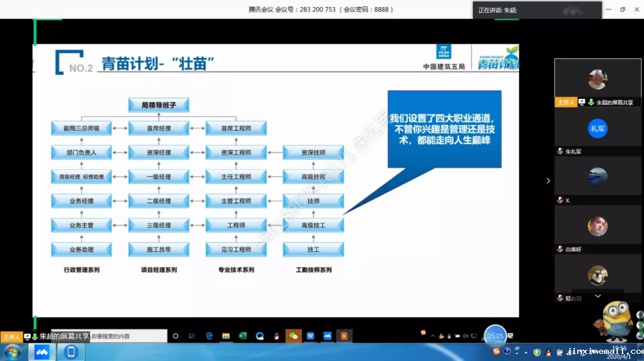The height and width of the screenshot is (361, 644).
Task: Collapse the participant panel with the side chevron
Action: tap(548, 181)
